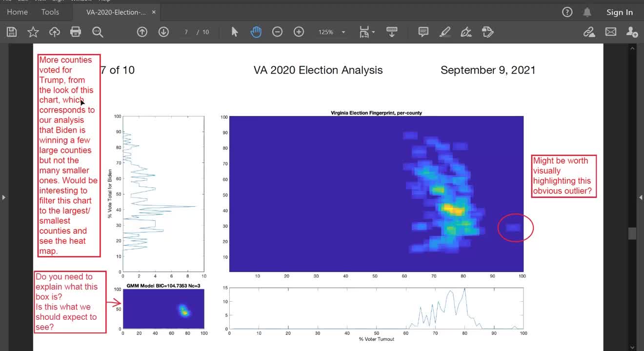Click the GMM Model BIC chart title
Image resolution: width=644 pixels, height=351 pixels.
point(163,285)
